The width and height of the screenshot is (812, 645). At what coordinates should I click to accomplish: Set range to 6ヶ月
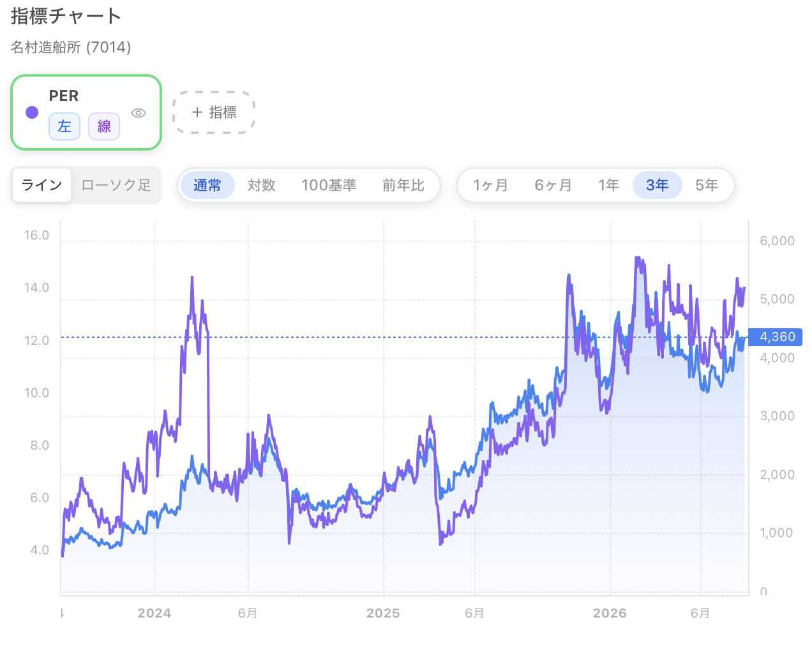click(553, 185)
